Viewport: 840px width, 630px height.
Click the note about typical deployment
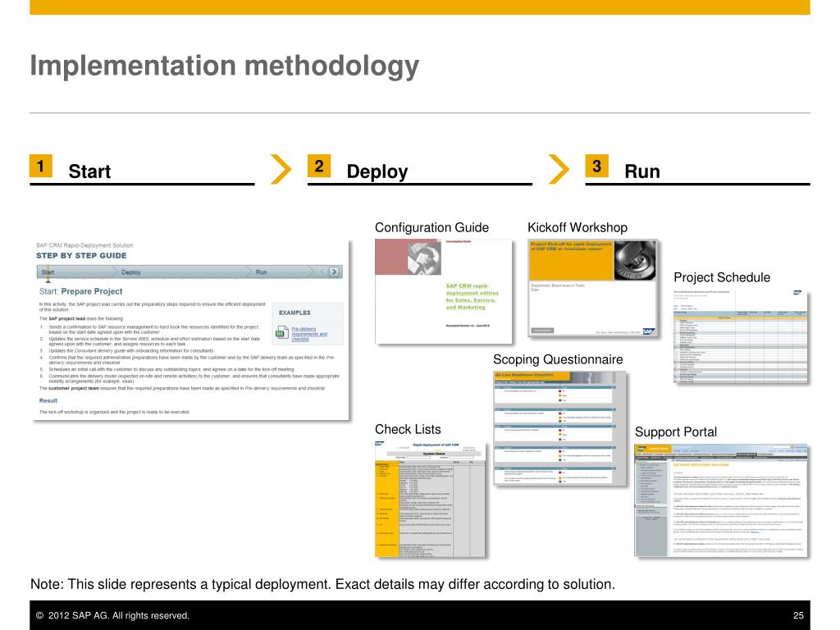point(322,584)
